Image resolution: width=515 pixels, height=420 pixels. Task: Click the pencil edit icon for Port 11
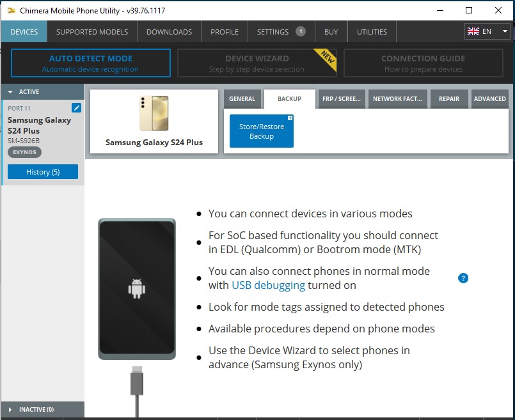76,108
